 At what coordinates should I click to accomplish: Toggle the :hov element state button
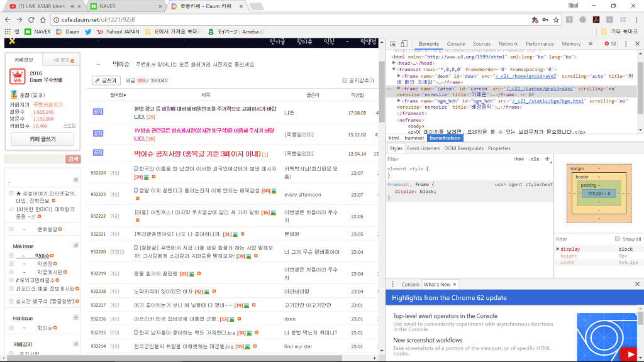click(x=518, y=159)
